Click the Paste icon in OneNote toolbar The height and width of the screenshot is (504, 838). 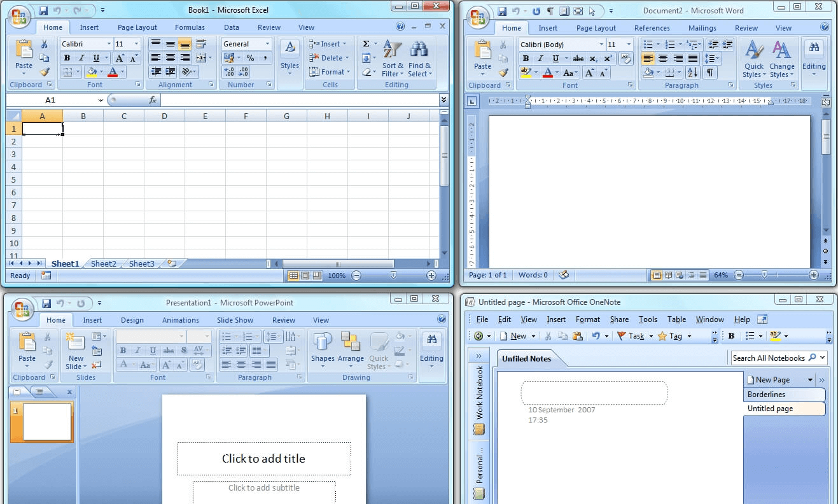578,336
